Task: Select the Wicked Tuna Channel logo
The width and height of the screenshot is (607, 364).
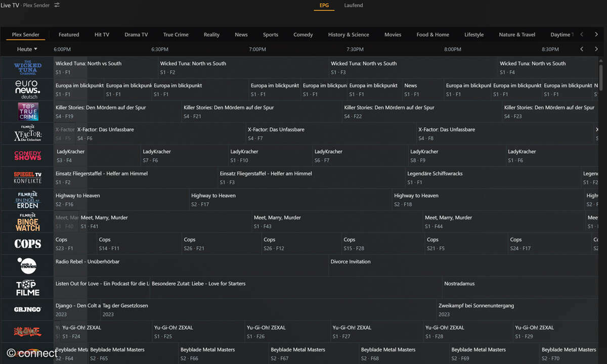Action: [27, 68]
